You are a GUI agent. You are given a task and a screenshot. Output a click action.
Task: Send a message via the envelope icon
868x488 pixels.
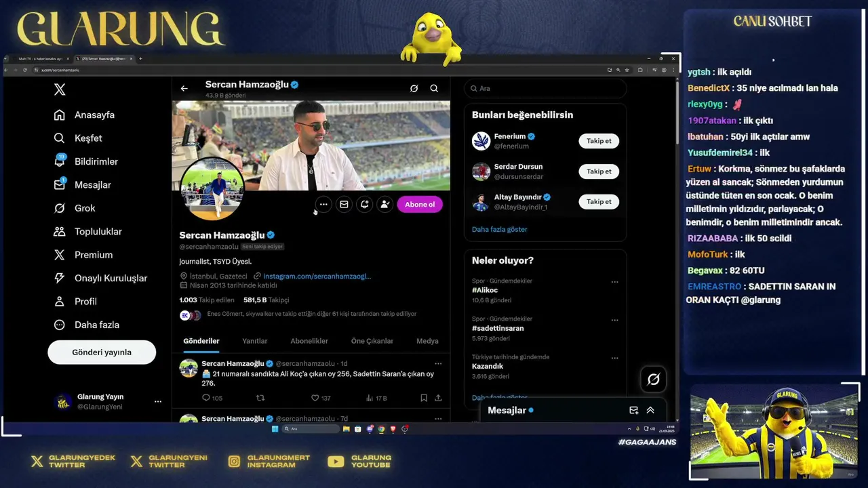[x=344, y=204]
